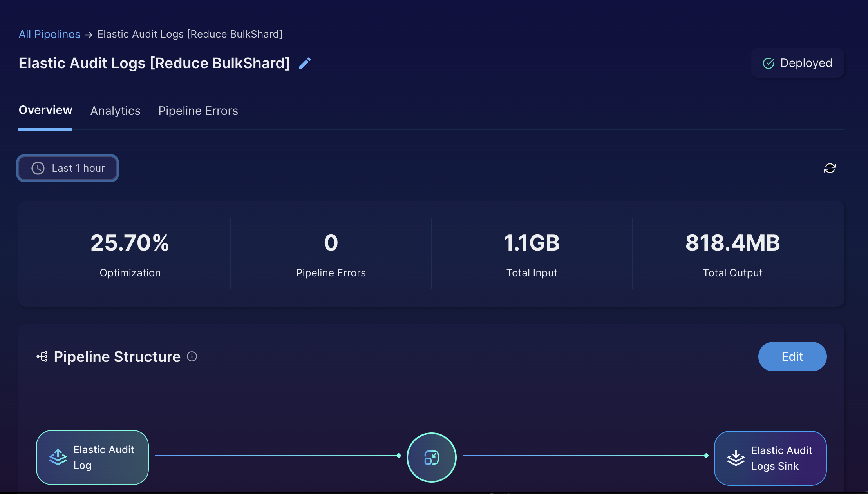868x494 pixels.
Task: Click the pencil icon to rename pipeline
Action: [305, 63]
